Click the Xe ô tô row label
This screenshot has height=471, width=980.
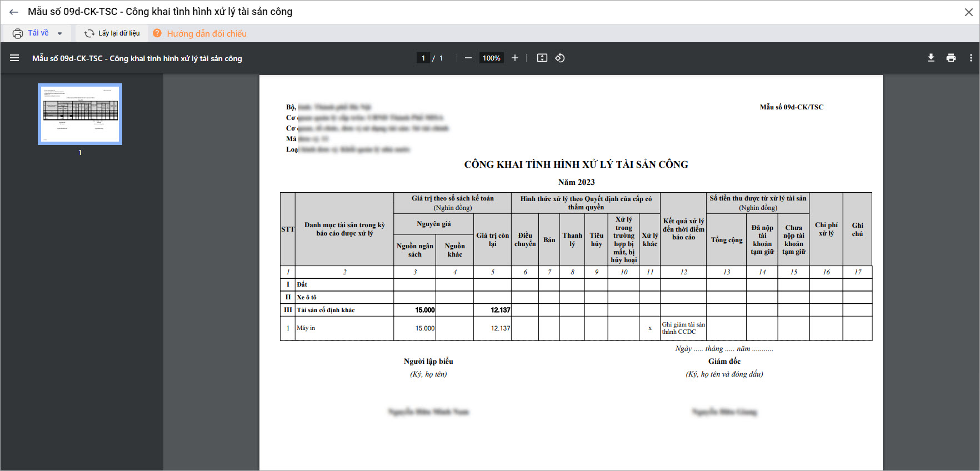coord(307,297)
